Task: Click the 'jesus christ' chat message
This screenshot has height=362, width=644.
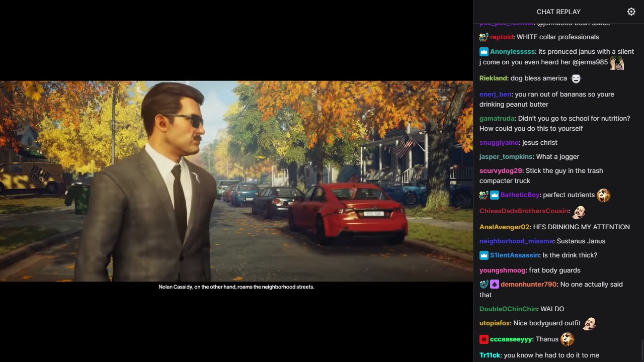Action: tap(540, 143)
